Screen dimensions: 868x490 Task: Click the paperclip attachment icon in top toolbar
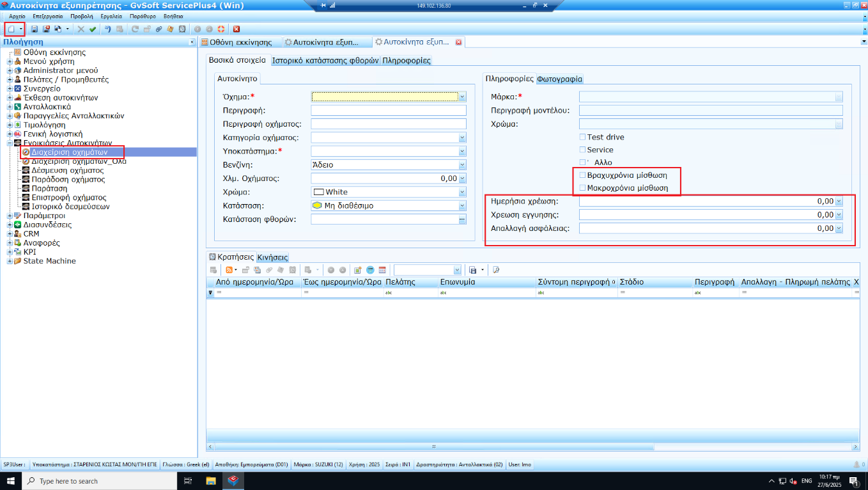pyautogui.click(x=159, y=29)
